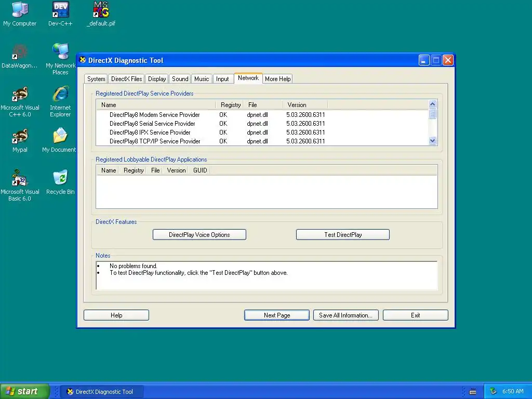
Task: Open My Documents folder icon
Action: pyautogui.click(x=60, y=140)
